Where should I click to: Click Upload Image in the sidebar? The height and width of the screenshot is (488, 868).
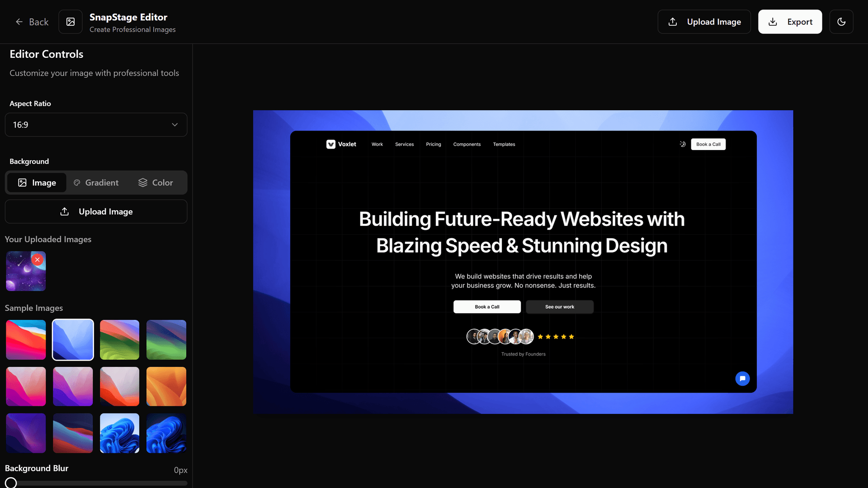[x=96, y=211]
